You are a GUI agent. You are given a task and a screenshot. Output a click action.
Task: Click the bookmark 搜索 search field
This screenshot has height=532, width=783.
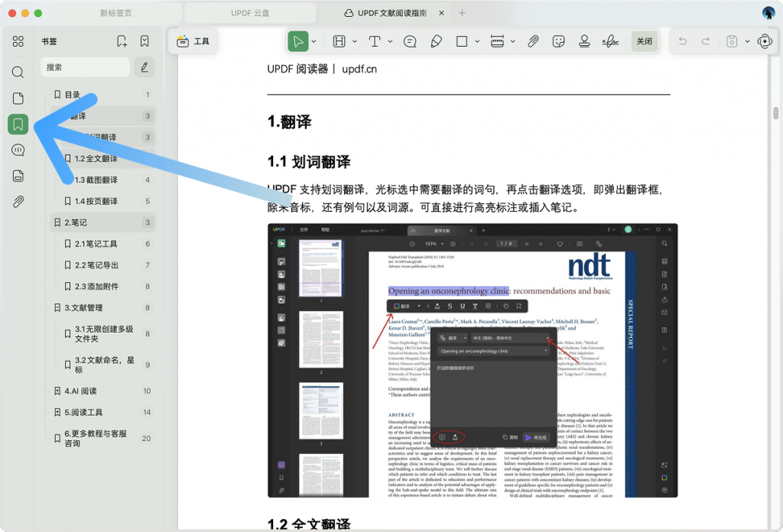tap(85, 67)
